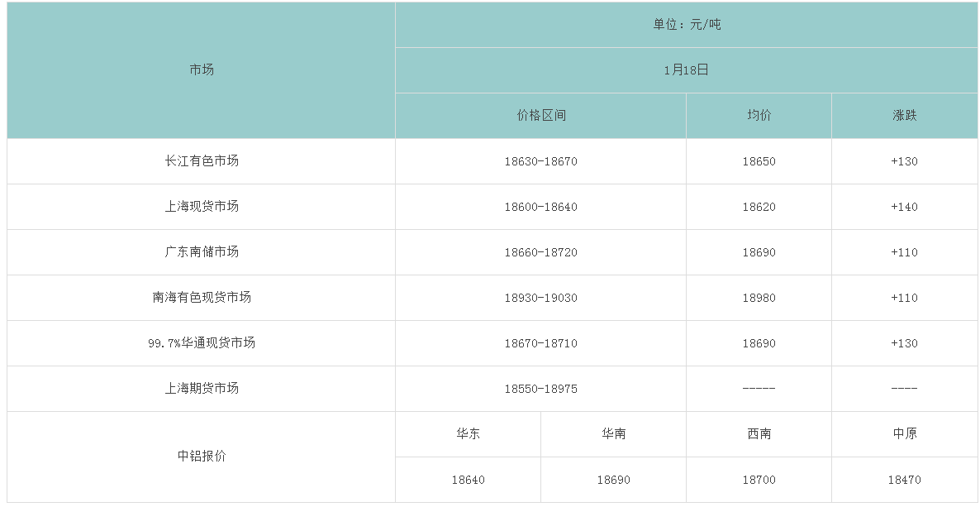Viewport: 980px width, 507px height.
Task: Select the 单位：元/吨 header cell
Action: pos(687,25)
